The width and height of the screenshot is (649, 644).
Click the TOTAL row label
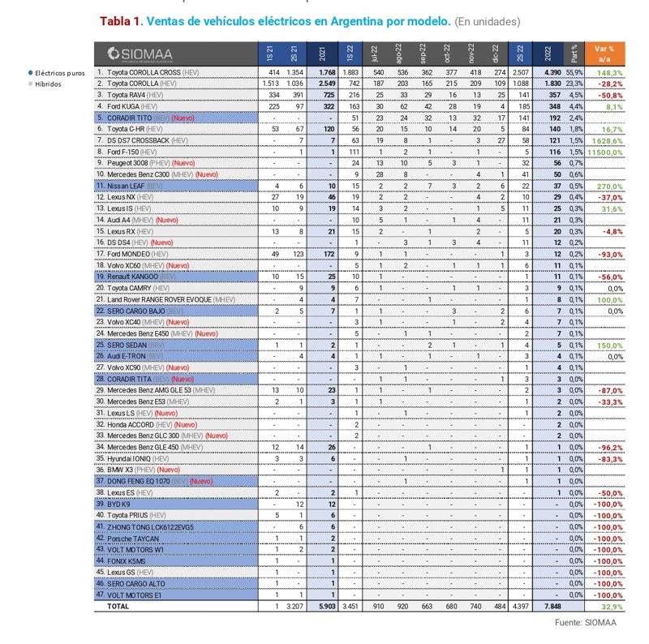click(118, 606)
